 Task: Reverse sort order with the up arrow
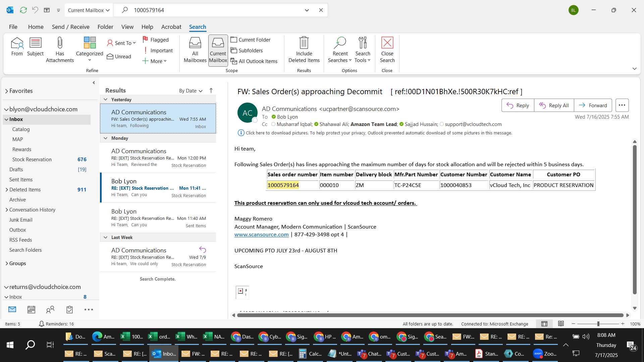click(x=211, y=90)
